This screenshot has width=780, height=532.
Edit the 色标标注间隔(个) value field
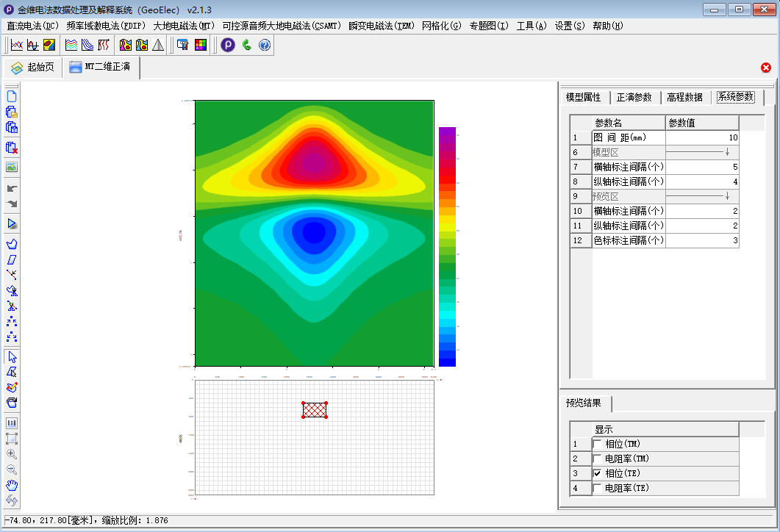tap(702, 240)
